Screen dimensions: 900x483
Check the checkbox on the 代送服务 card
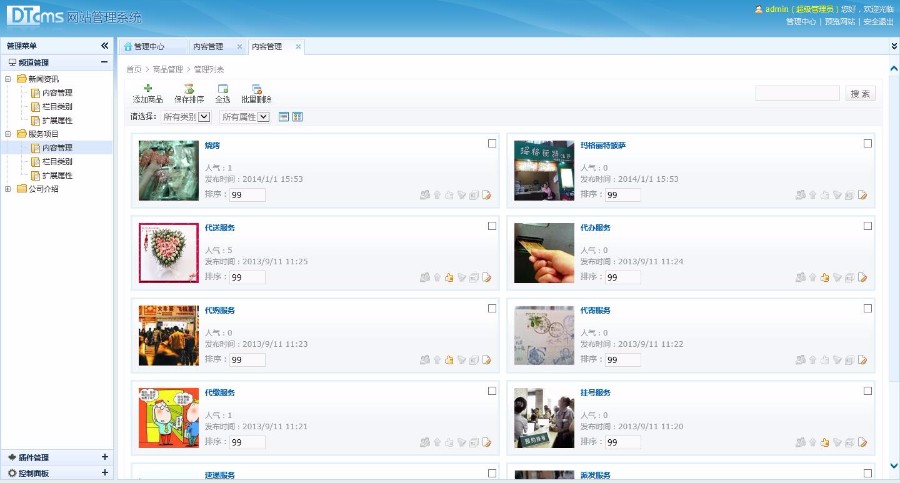[492, 226]
